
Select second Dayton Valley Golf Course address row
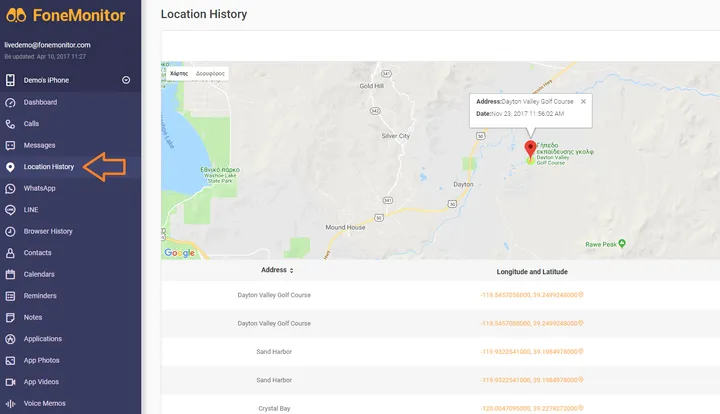[x=274, y=324]
